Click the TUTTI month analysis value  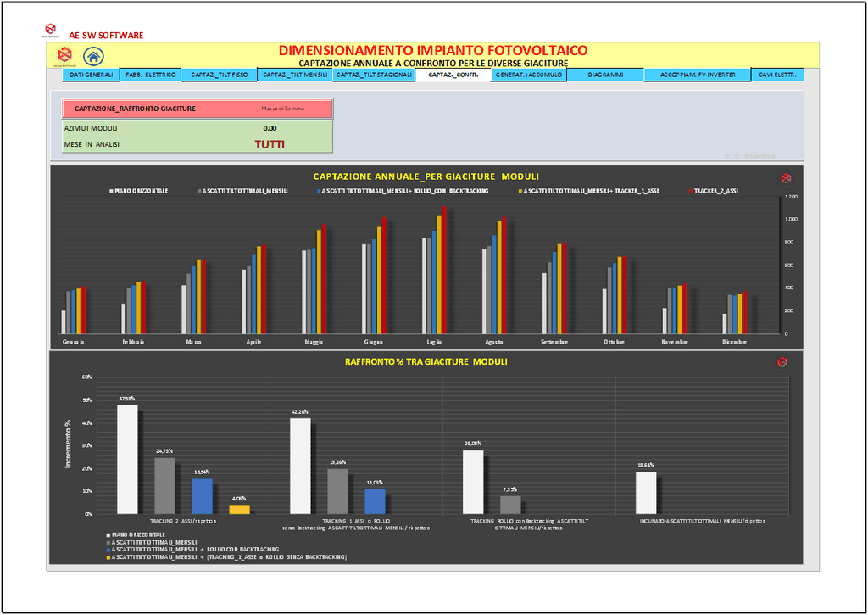270,144
